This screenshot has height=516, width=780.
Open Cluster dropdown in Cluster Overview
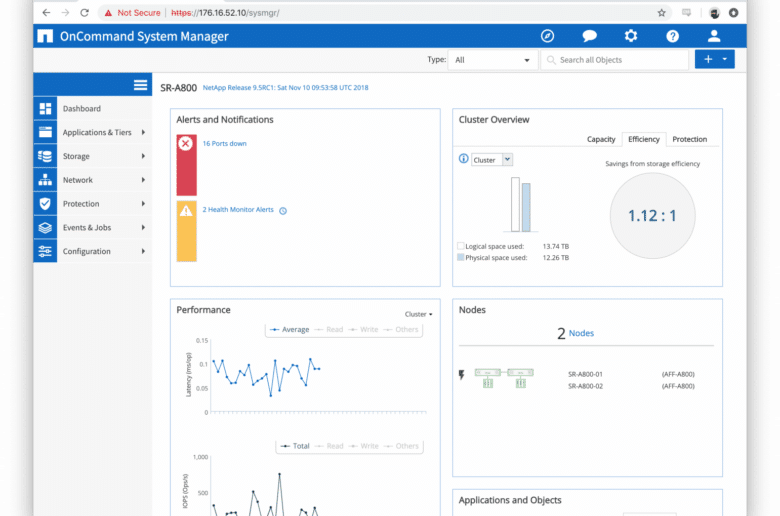[x=491, y=160]
